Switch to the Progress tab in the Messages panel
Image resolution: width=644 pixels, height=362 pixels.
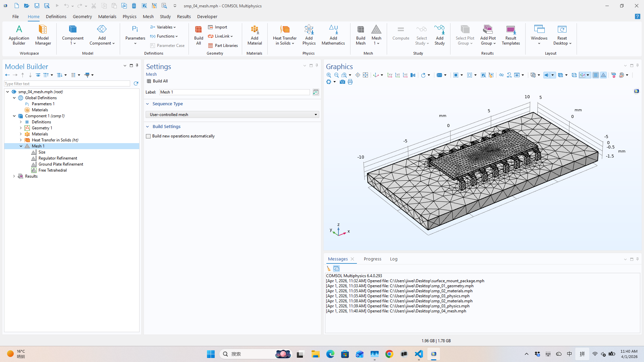pos(372,259)
